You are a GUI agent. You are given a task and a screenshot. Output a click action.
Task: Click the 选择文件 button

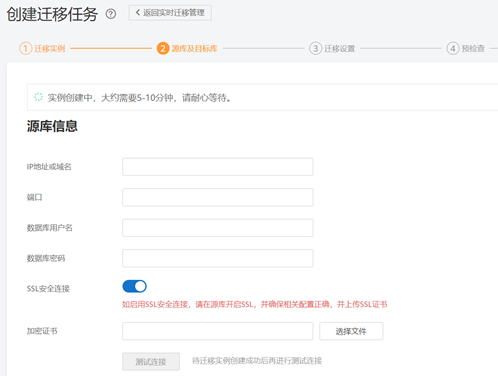[351, 331]
